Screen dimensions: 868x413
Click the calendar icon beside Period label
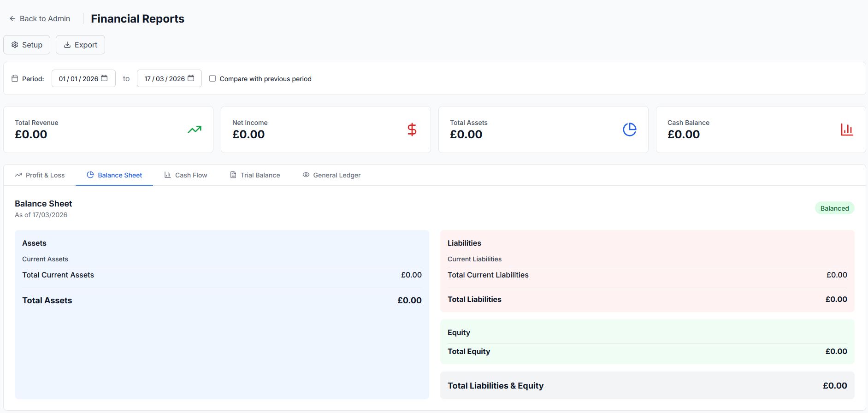click(15, 79)
